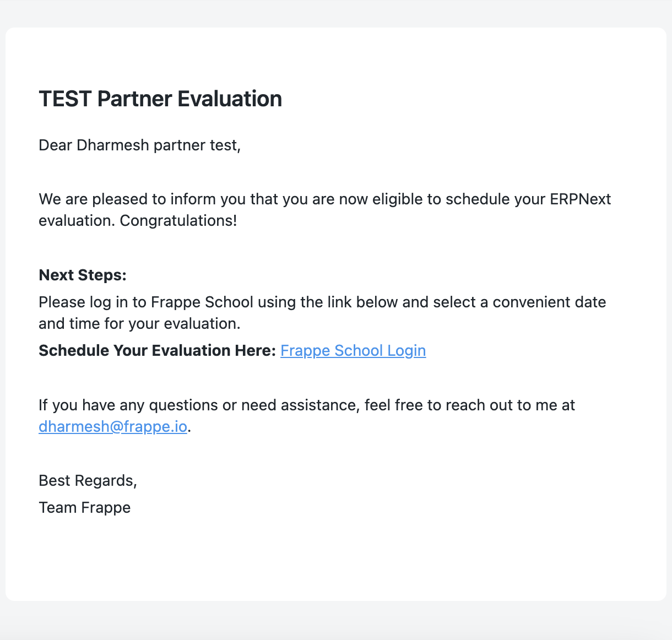Image resolution: width=672 pixels, height=640 pixels.
Task: Click the word Partner in the heading
Action: (134, 99)
